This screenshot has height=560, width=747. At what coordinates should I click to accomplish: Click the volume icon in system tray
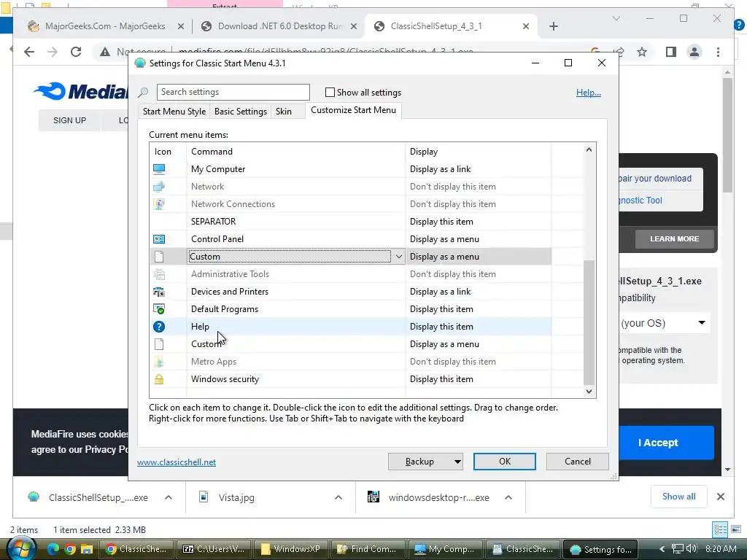tap(692, 548)
